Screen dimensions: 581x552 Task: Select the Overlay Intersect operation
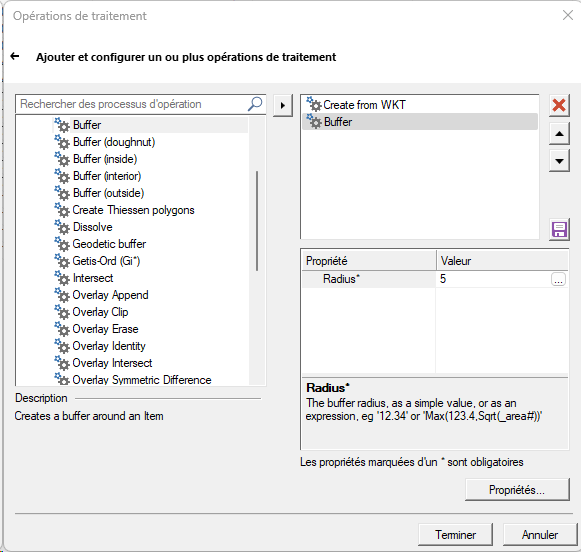[112, 363]
